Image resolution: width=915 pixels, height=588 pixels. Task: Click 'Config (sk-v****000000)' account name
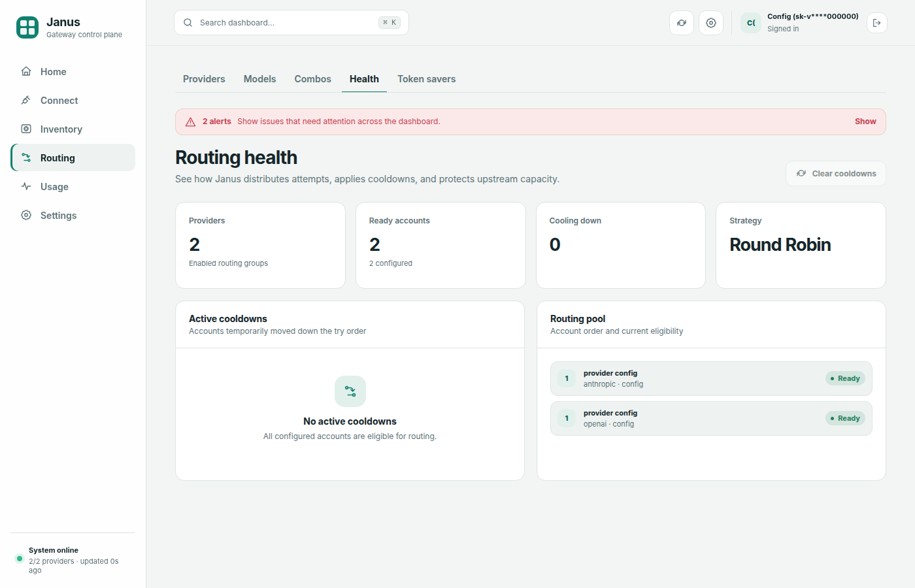[813, 16]
